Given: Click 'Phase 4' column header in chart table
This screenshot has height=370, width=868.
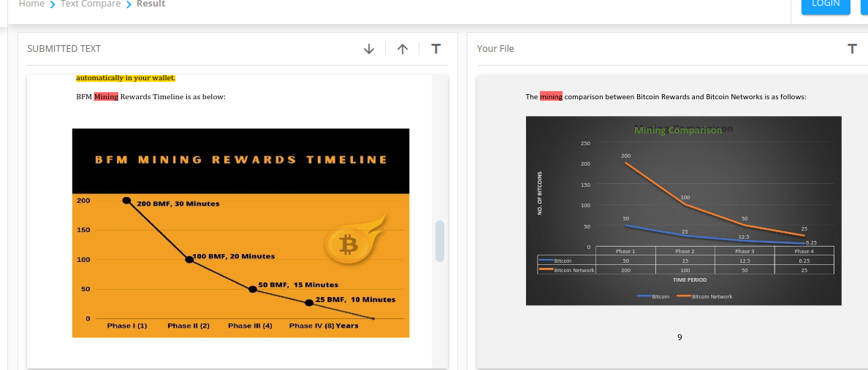Looking at the screenshot, I should coord(804,251).
